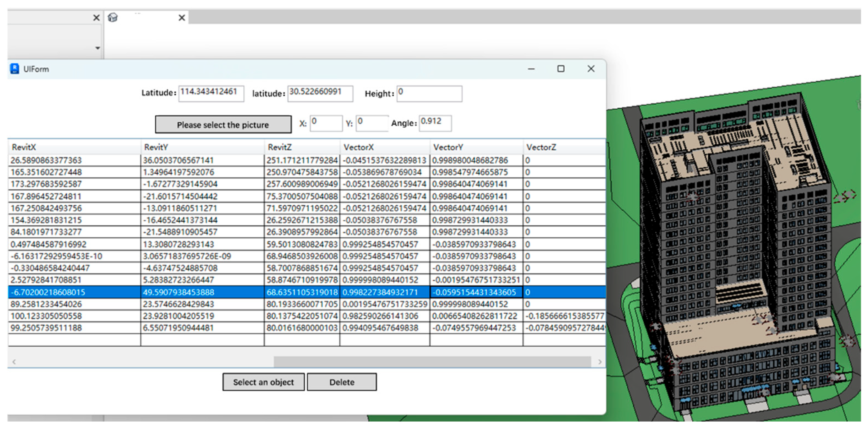
Task: Click the Revit icon in UIForm title bar
Action: pos(15,69)
